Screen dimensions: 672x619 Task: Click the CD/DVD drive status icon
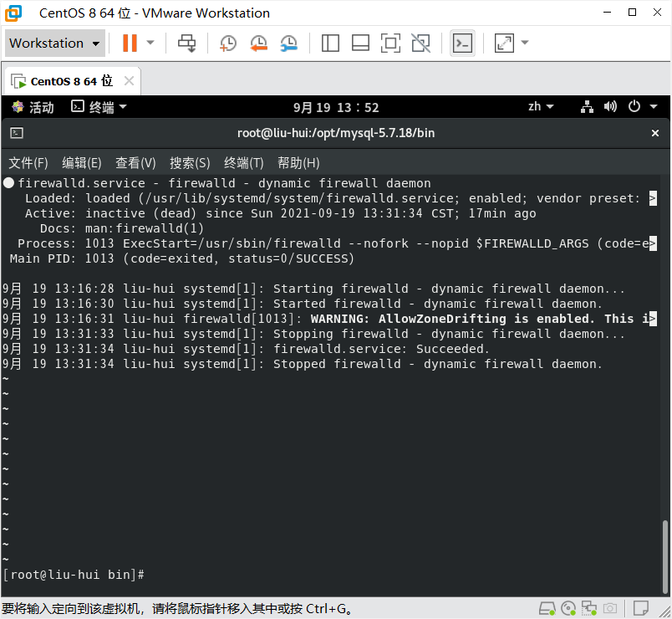point(568,608)
